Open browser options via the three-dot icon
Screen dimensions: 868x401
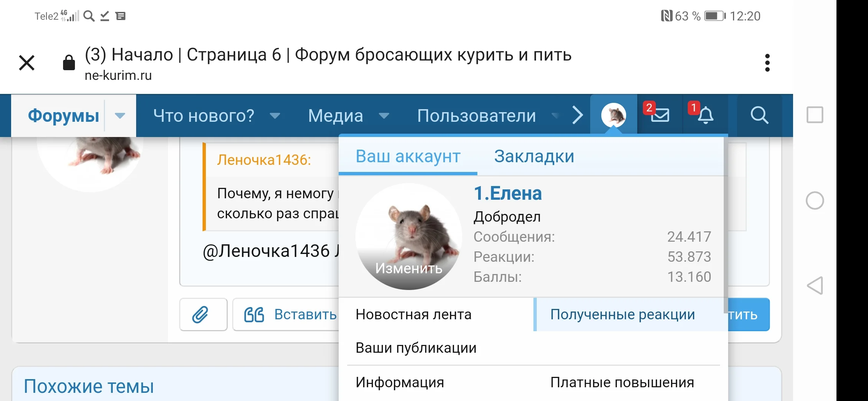pos(767,62)
